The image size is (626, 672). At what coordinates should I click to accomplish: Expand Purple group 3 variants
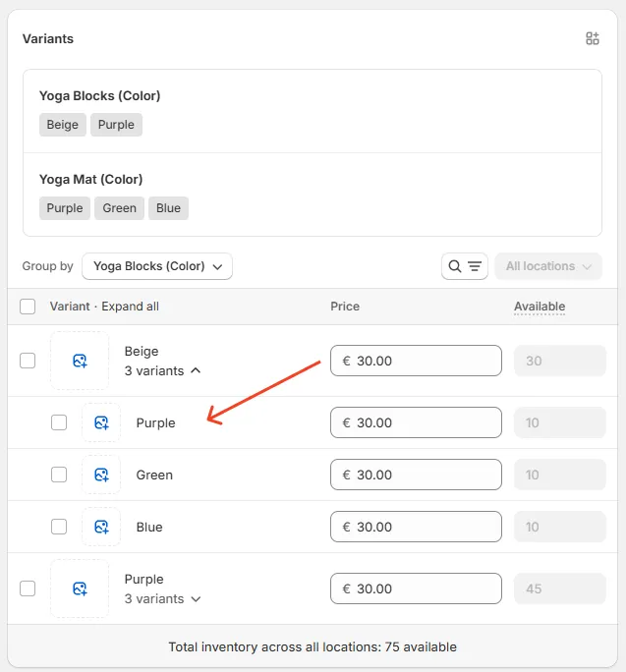[x=162, y=598]
